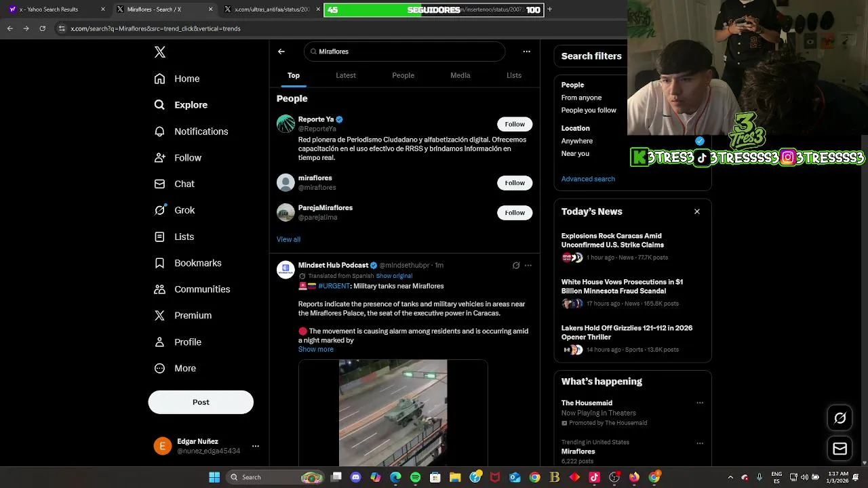Viewport: 868px width, 488px height.
Task: Click the browser address bar URL
Action: coord(155,28)
